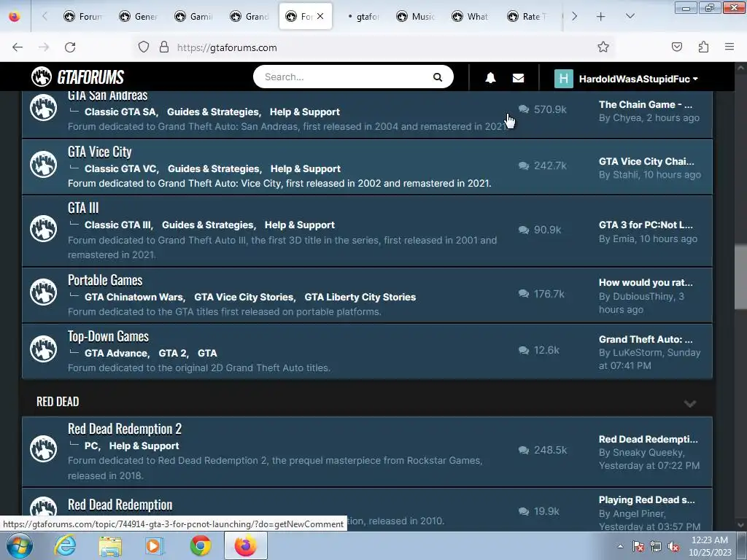Click the search magnifier icon
The height and width of the screenshot is (560, 747).
(x=438, y=77)
